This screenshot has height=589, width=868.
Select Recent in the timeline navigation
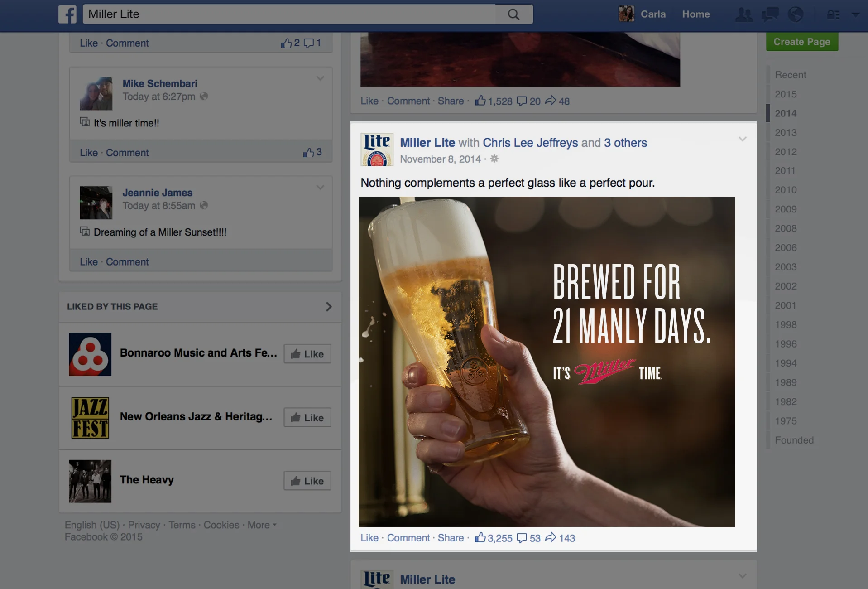coord(790,75)
